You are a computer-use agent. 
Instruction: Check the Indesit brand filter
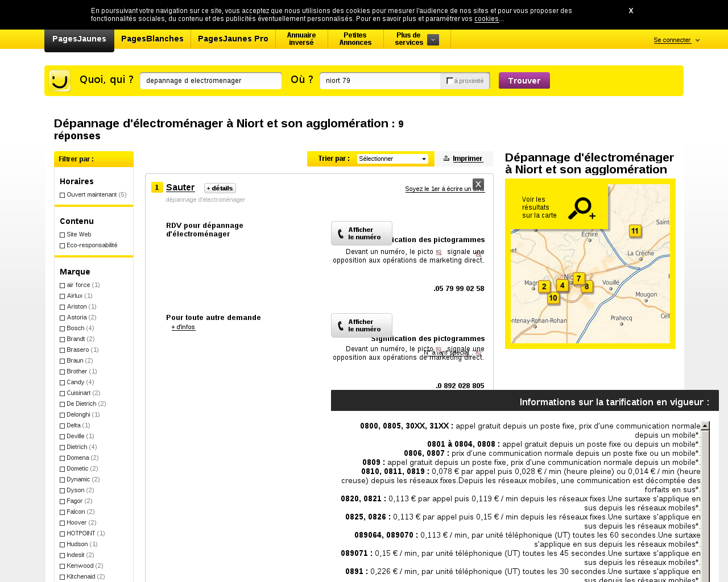(63, 555)
